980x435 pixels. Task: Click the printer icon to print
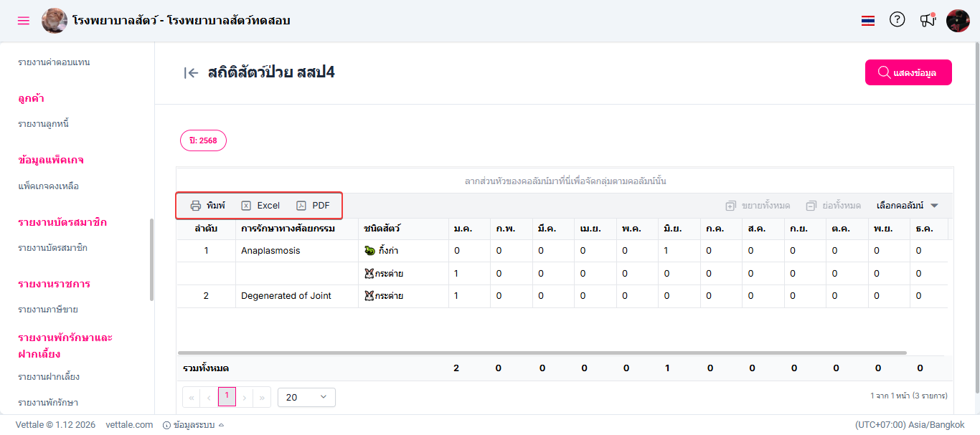pos(196,206)
